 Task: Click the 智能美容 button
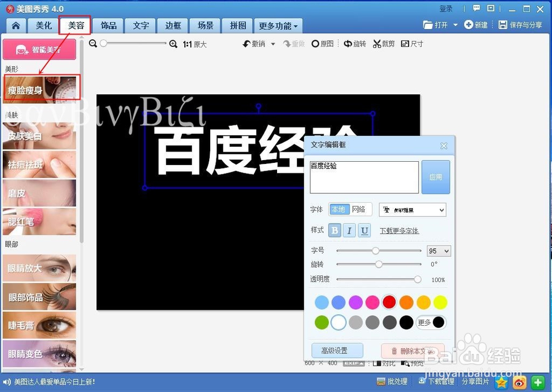(x=39, y=49)
